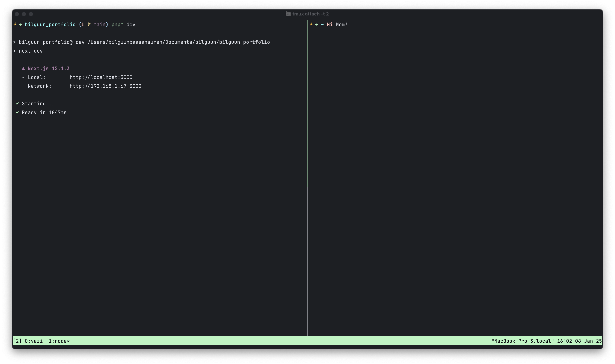This screenshot has width=615, height=364.
Task: Click the 'Local:' label
Action: point(37,77)
